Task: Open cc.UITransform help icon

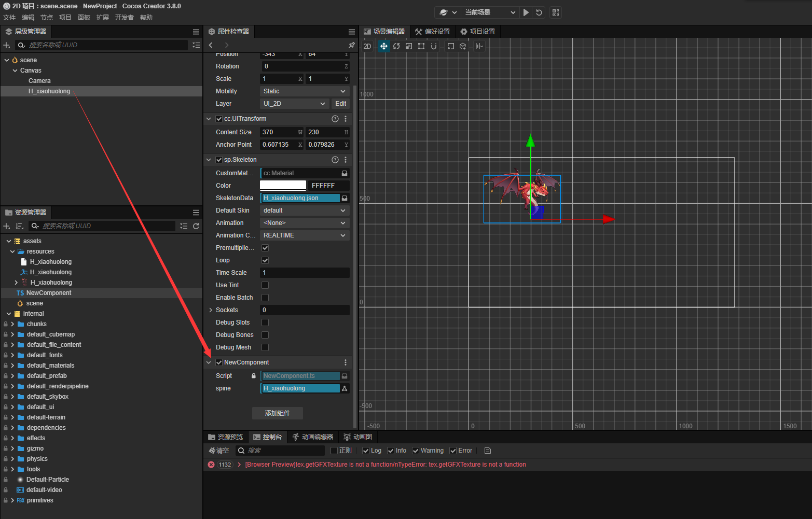Action: coord(335,119)
